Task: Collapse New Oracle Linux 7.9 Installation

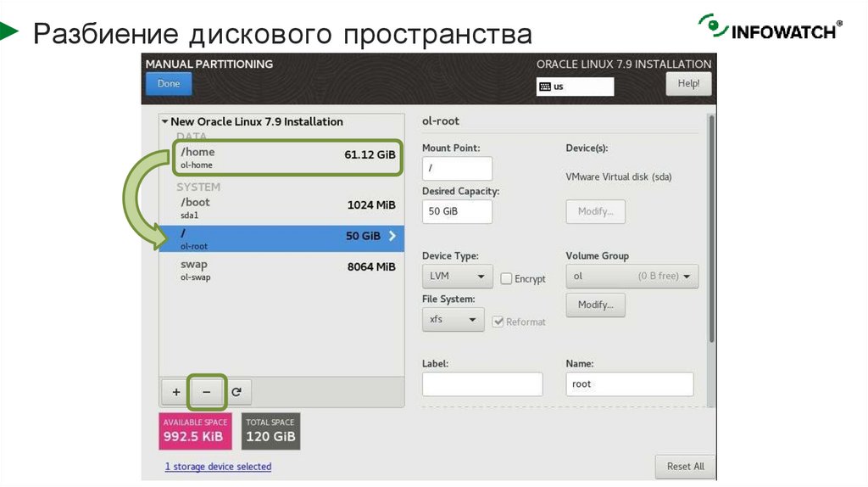Action: click(165, 121)
